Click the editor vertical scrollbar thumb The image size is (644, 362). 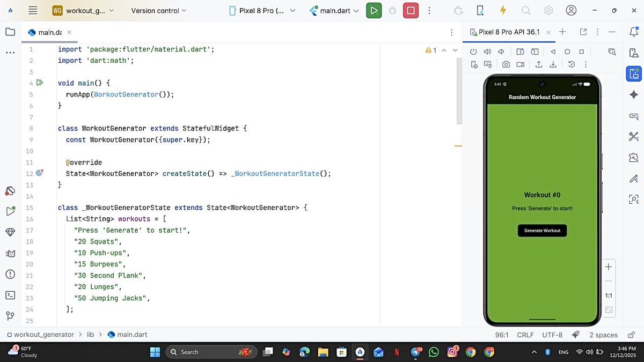pos(459,91)
